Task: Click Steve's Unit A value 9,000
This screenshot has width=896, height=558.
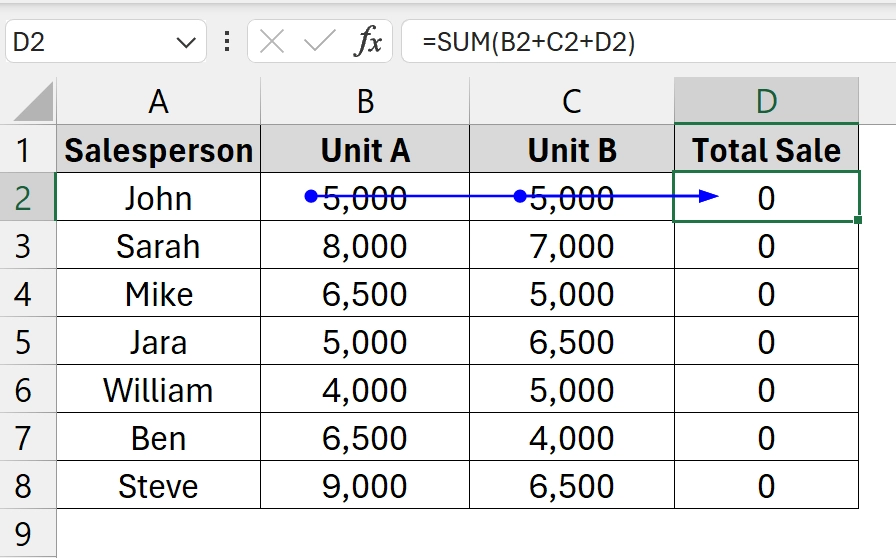Action: click(365, 485)
